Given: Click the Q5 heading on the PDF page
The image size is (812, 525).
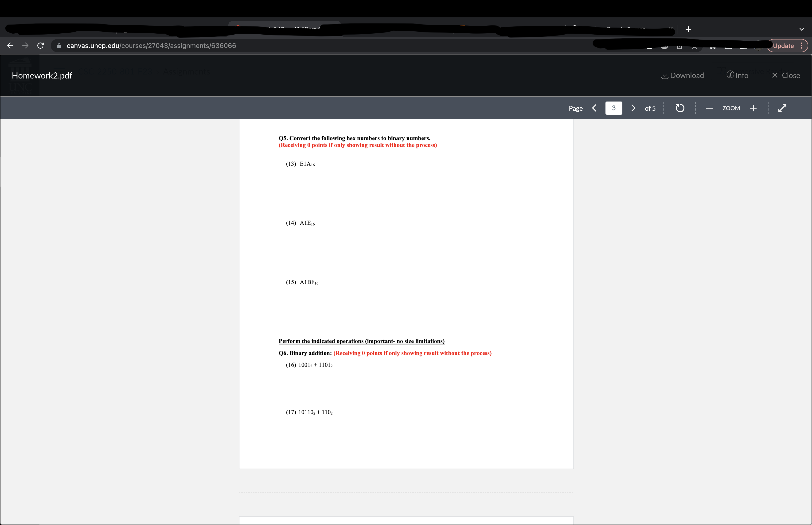Looking at the screenshot, I should [354, 138].
